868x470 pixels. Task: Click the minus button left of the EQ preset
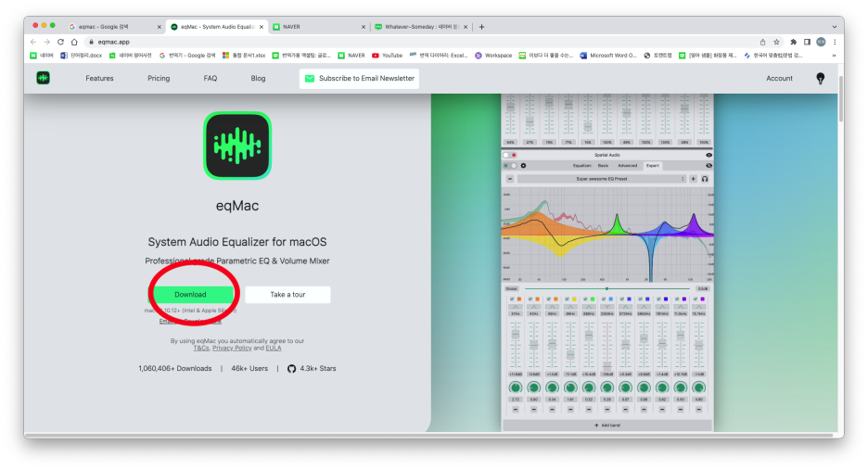(510, 179)
